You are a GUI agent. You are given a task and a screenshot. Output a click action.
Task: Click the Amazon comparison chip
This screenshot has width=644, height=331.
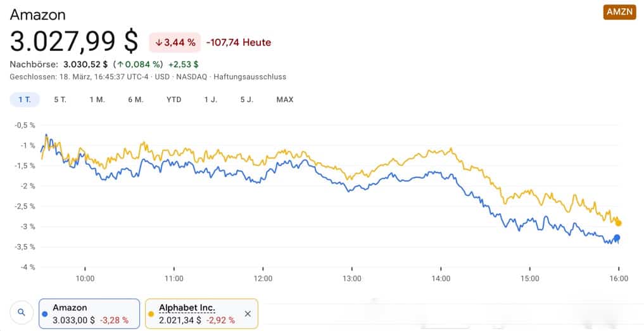tap(90, 313)
